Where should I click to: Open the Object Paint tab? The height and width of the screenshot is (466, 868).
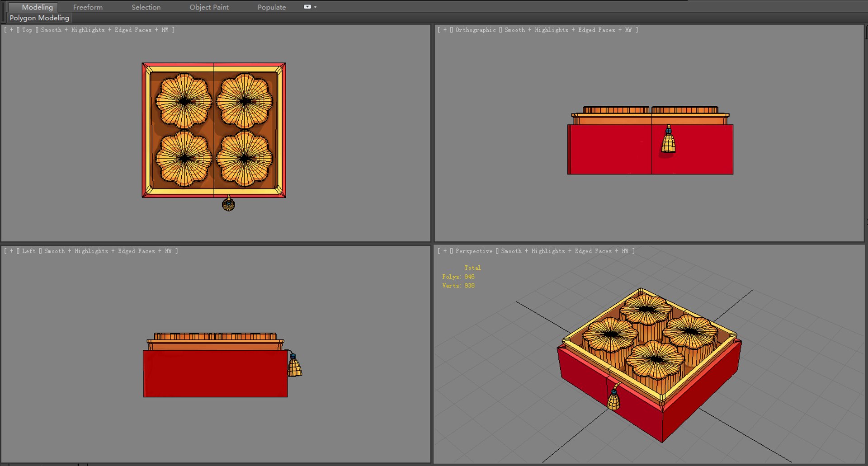pos(209,7)
